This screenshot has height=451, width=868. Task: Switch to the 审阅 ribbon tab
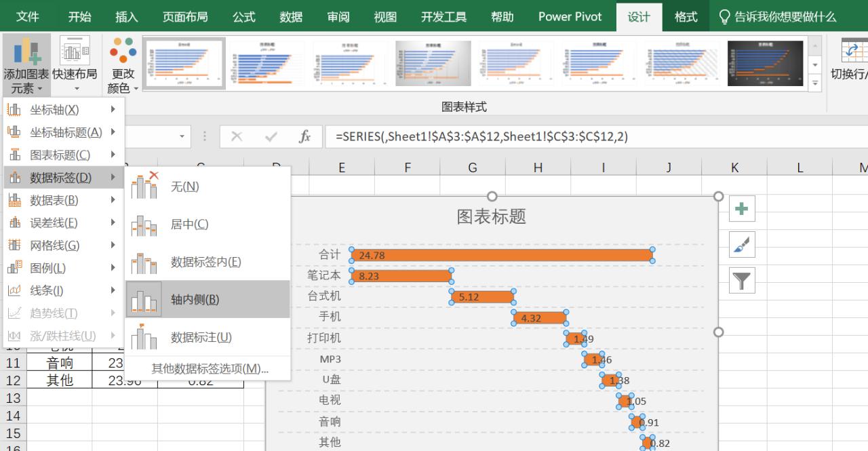pyautogui.click(x=338, y=17)
